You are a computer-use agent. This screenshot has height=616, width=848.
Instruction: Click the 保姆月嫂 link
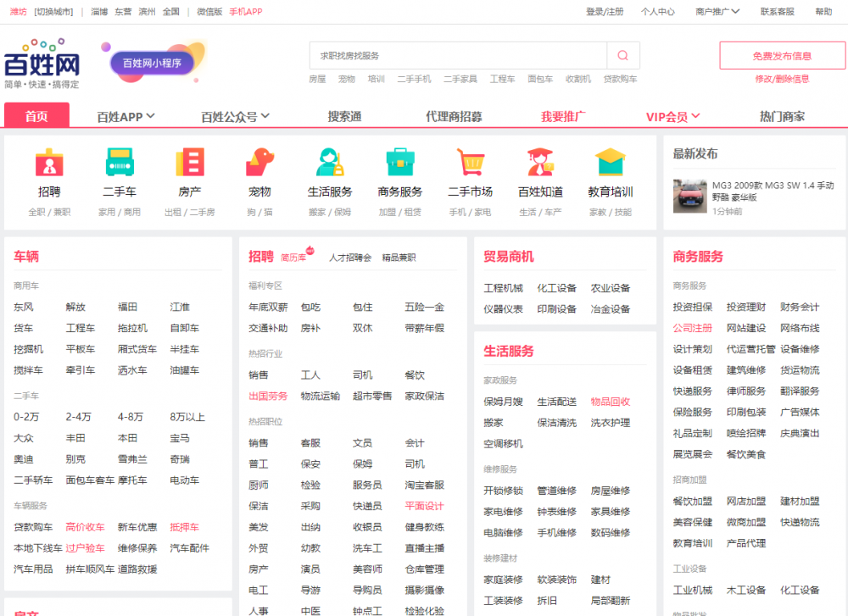pos(503,402)
